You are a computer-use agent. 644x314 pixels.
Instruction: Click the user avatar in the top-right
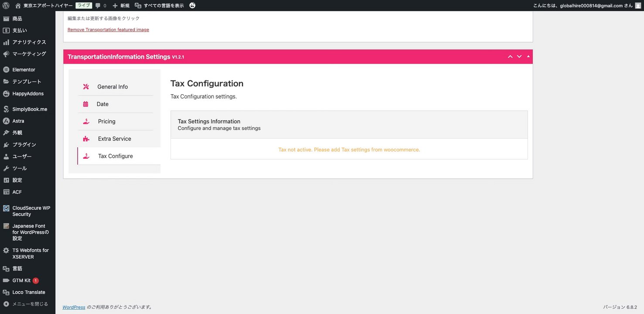tap(638, 6)
